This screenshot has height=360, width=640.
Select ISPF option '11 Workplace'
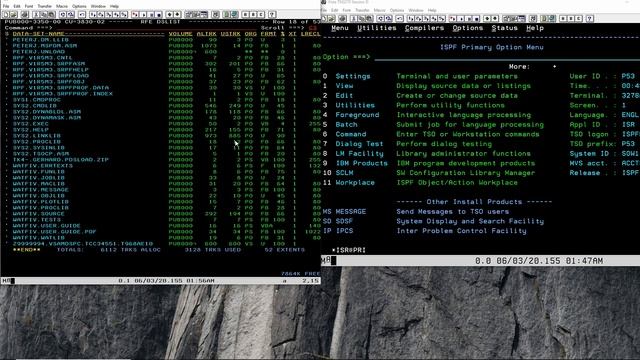tap(349, 182)
